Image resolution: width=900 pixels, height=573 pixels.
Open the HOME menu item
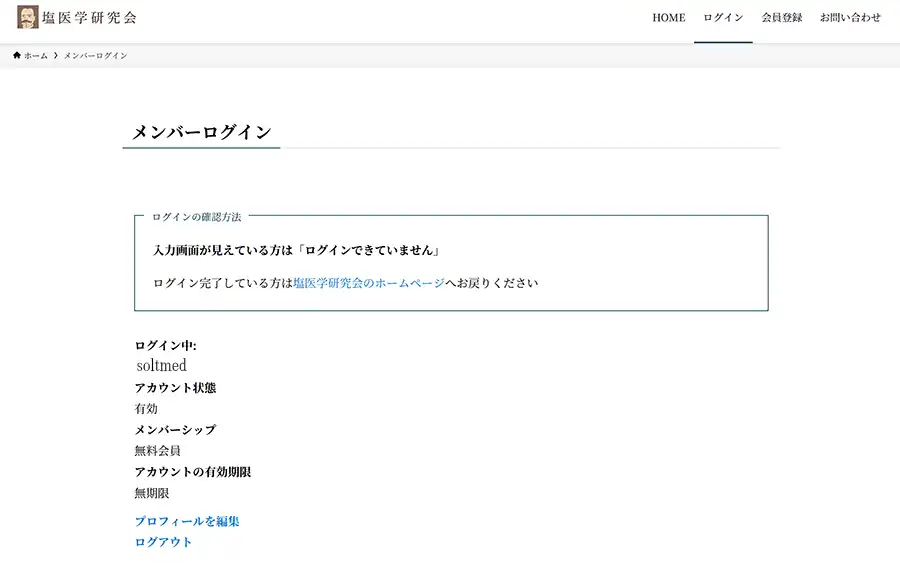tap(669, 18)
